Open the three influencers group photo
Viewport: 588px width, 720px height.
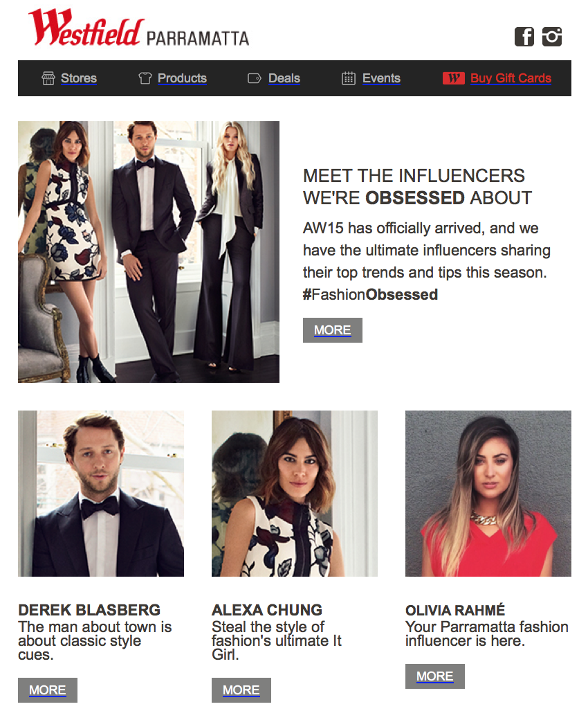point(149,252)
